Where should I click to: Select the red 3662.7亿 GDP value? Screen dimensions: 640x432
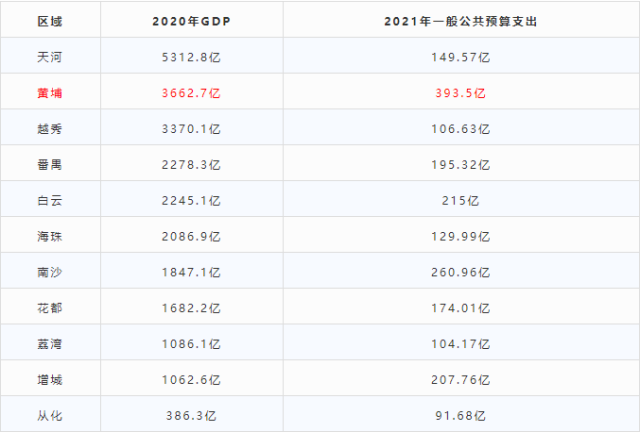(192, 92)
